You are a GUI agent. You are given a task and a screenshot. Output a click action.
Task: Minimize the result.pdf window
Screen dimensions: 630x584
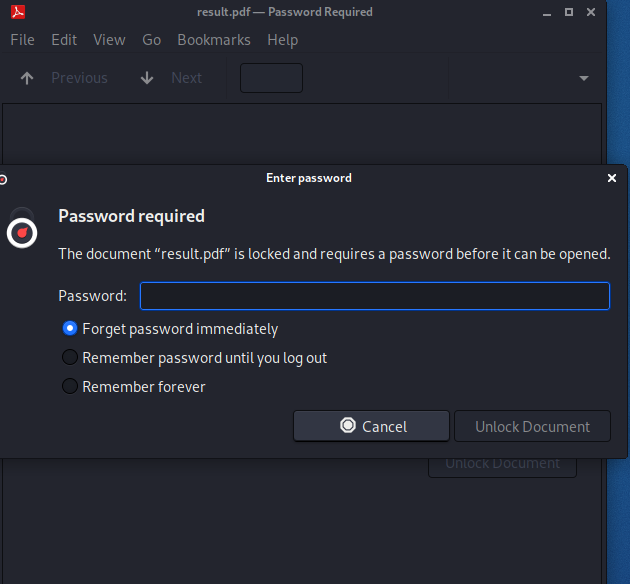pyautogui.click(x=547, y=14)
